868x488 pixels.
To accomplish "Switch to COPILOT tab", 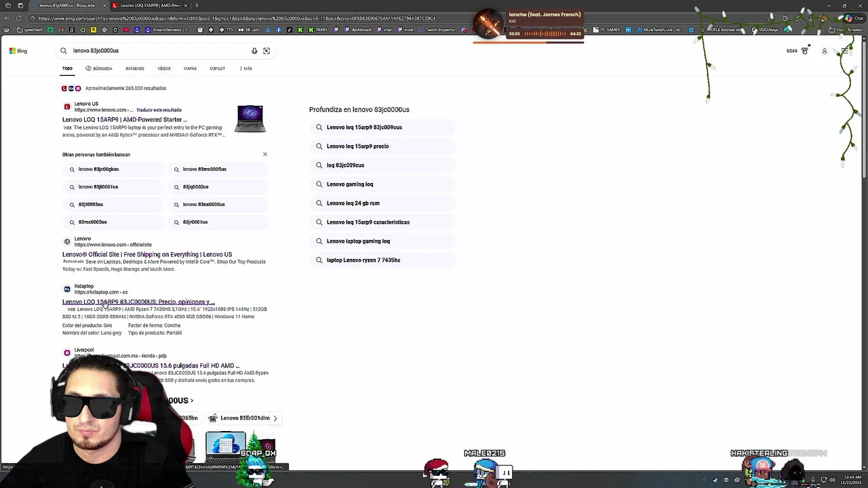I will (x=217, y=68).
